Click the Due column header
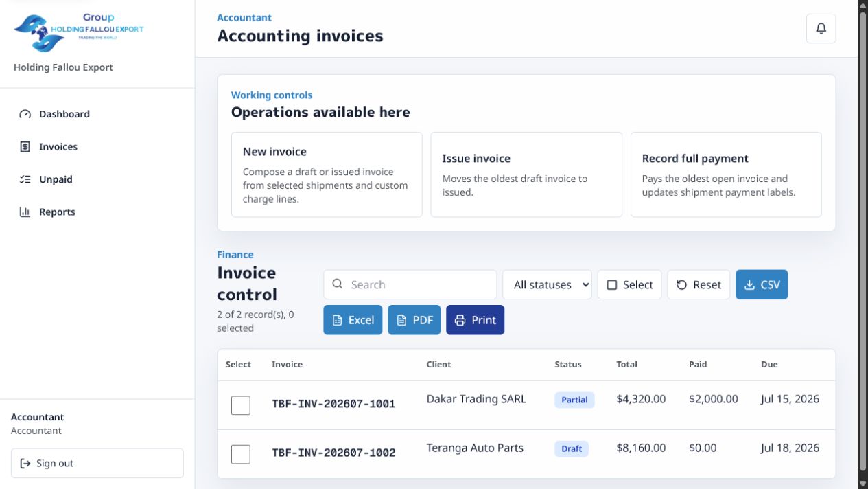Image resolution: width=868 pixels, height=489 pixels. point(769,365)
